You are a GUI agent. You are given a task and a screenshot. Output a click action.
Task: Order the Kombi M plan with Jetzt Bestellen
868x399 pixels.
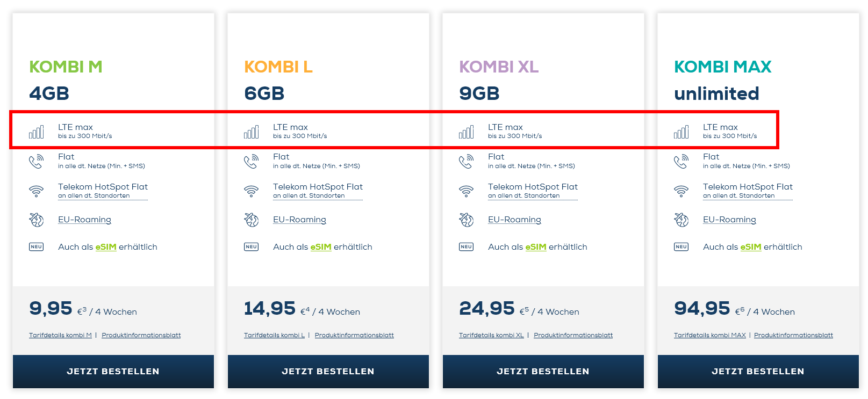[x=113, y=372]
